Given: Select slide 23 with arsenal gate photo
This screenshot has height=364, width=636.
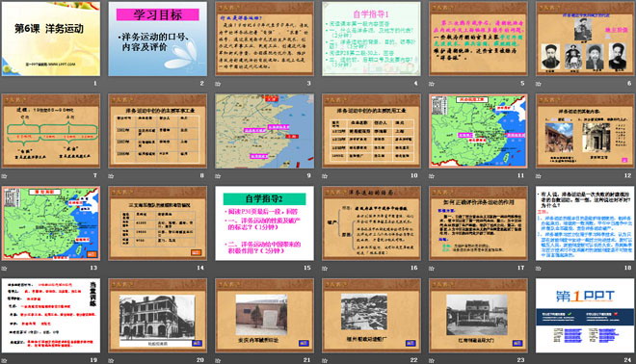Looking at the screenshot, I should pos(478,315).
